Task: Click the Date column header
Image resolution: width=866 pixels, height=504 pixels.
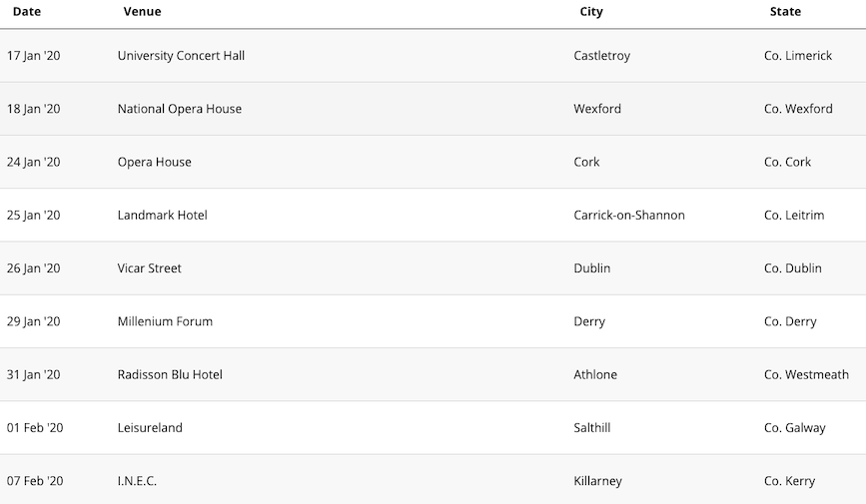Action: 27,12
